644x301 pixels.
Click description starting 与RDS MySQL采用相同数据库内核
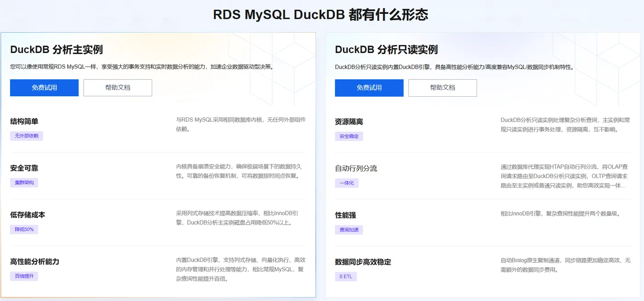(x=241, y=124)
